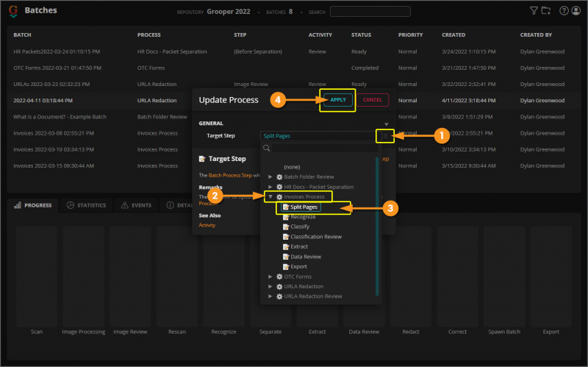Click the Events tab warning icon
Image resolution: width=588 pixels, height=367 pixels.
click(124, 205)
